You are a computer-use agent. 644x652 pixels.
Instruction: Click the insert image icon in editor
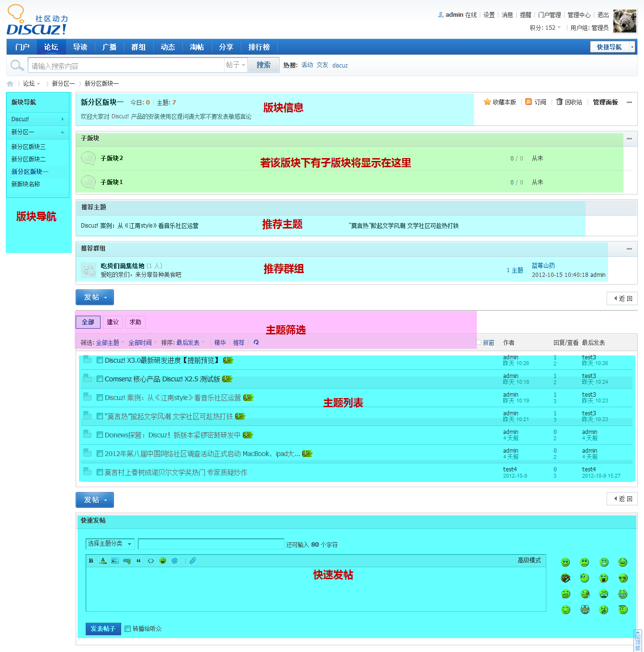[115, 560]
